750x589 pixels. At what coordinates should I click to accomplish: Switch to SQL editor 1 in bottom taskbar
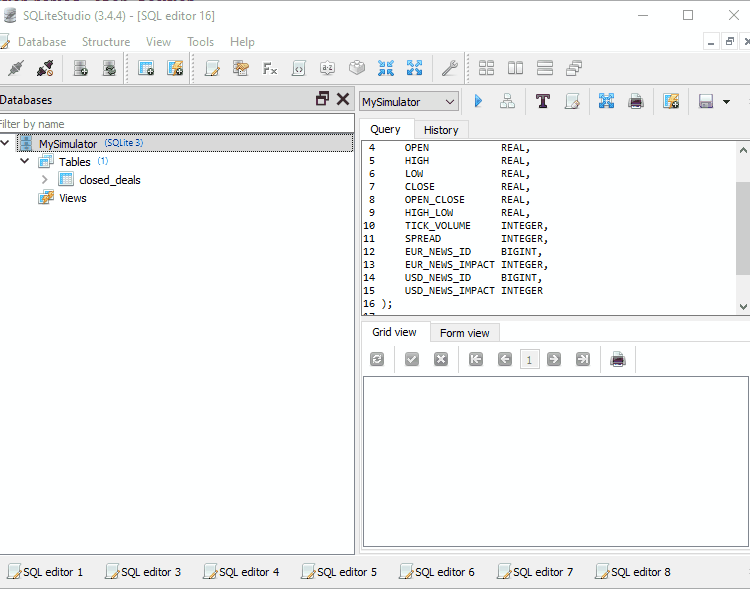[46, 572]
